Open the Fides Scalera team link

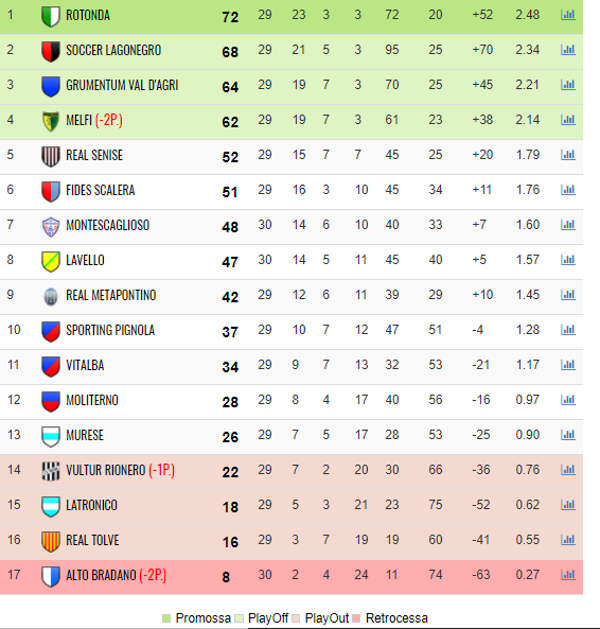[100, 190]
